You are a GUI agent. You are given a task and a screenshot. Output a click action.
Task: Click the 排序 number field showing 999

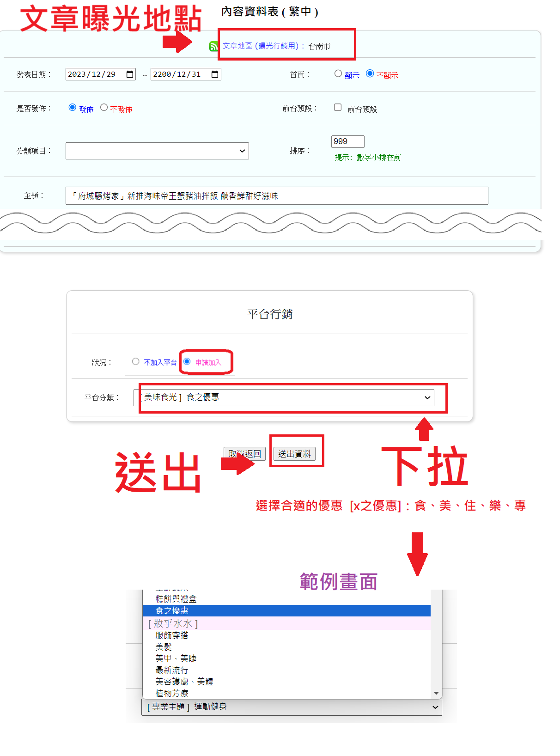[x=347, y=141]
